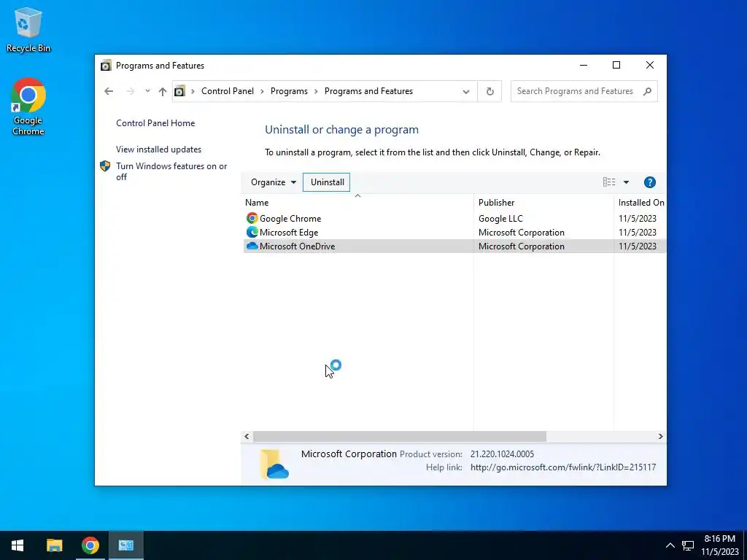Launch Chrome from the taskbar

coord(90,545)
